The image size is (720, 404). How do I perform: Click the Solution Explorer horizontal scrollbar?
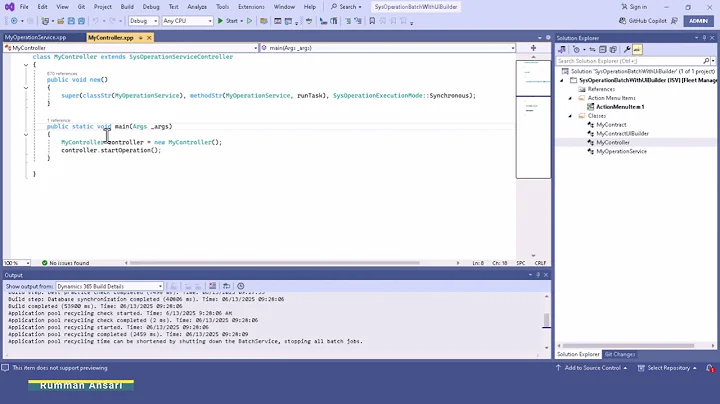[628, 346]
